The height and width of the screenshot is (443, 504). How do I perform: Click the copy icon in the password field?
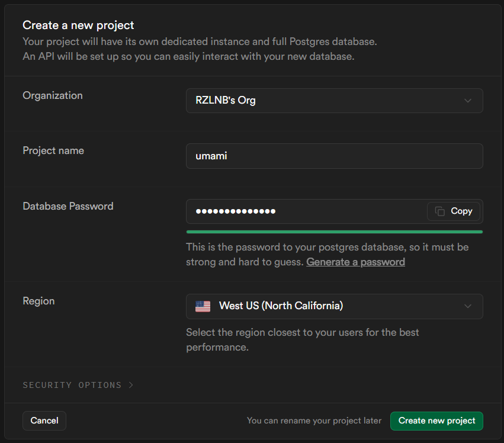(x=439, y=211)
